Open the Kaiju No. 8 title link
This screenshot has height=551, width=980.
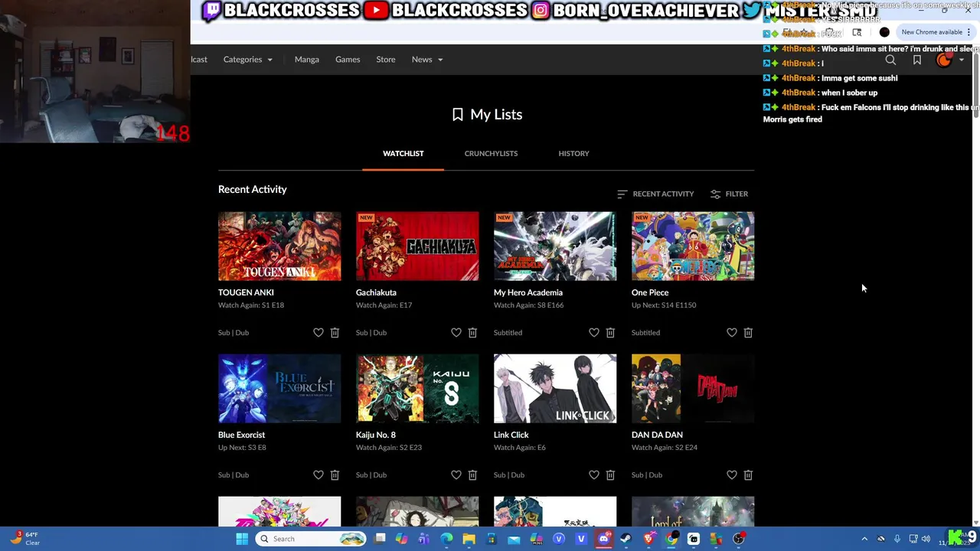coord(376,435)
